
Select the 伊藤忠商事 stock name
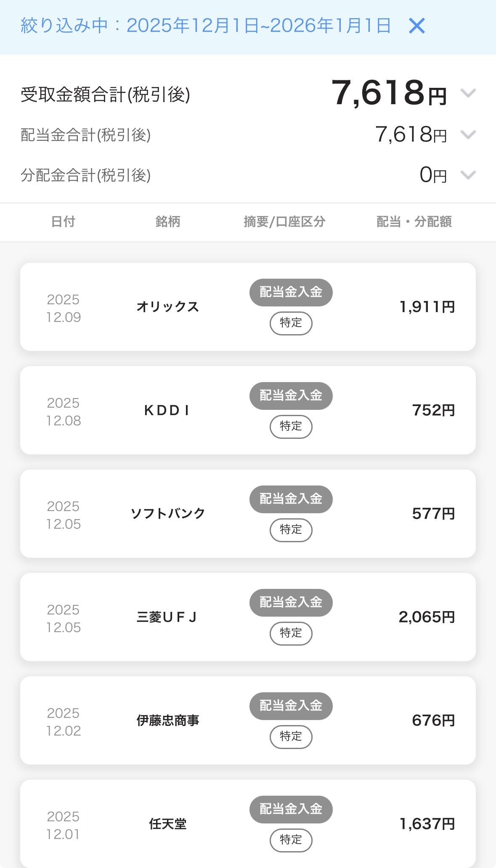click(x=167, y=720)
